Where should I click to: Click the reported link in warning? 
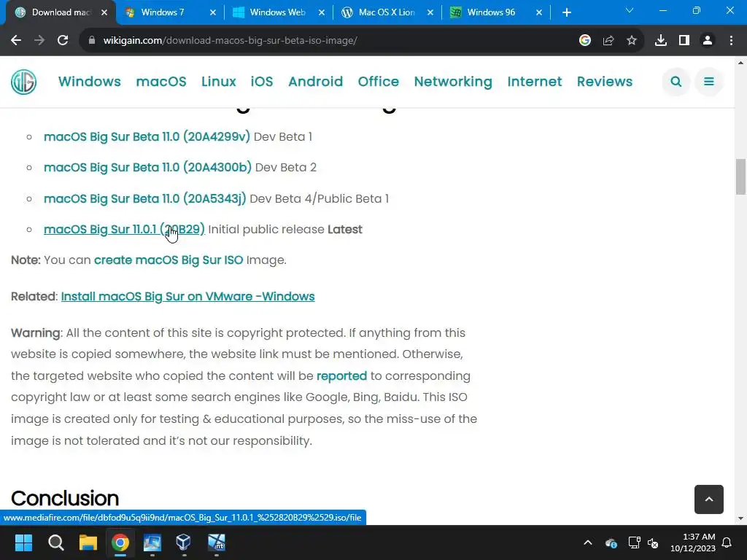(x=341, y=376)
